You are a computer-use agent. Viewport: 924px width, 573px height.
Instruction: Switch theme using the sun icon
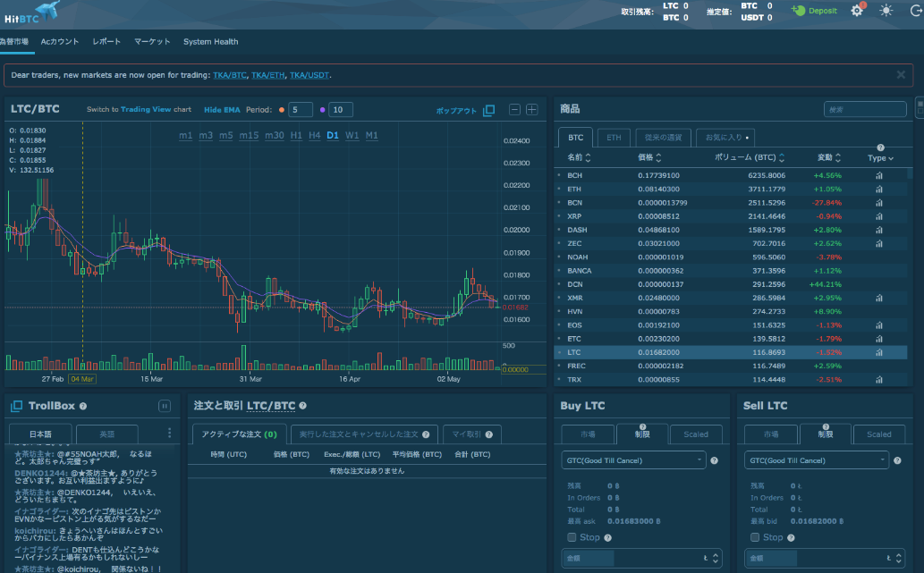886,11
